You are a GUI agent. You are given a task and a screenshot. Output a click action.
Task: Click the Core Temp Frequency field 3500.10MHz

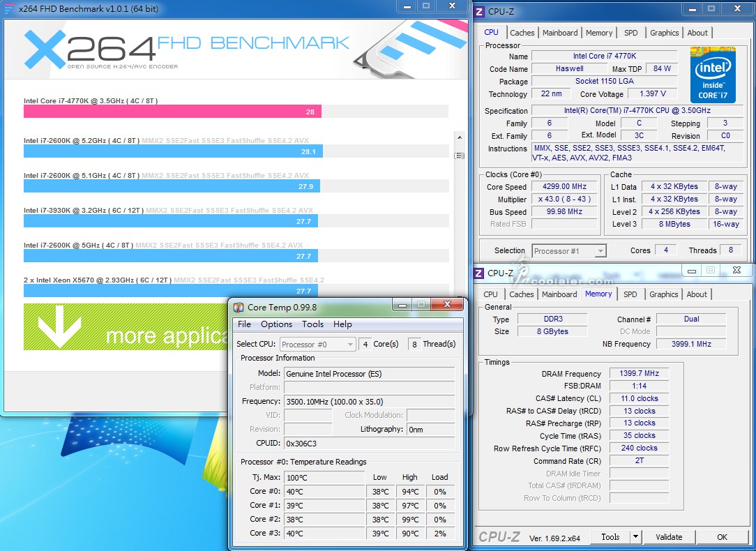tap(370, 402)
